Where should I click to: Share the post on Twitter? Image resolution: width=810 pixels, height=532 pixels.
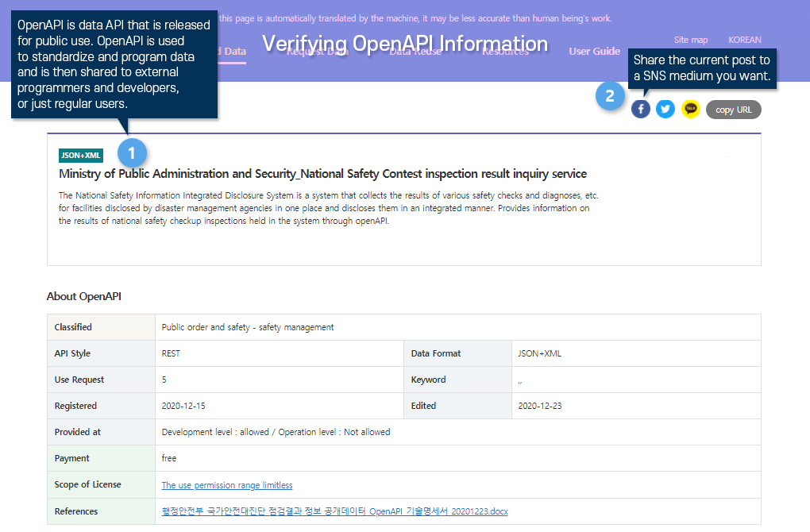tap(665, 110)
